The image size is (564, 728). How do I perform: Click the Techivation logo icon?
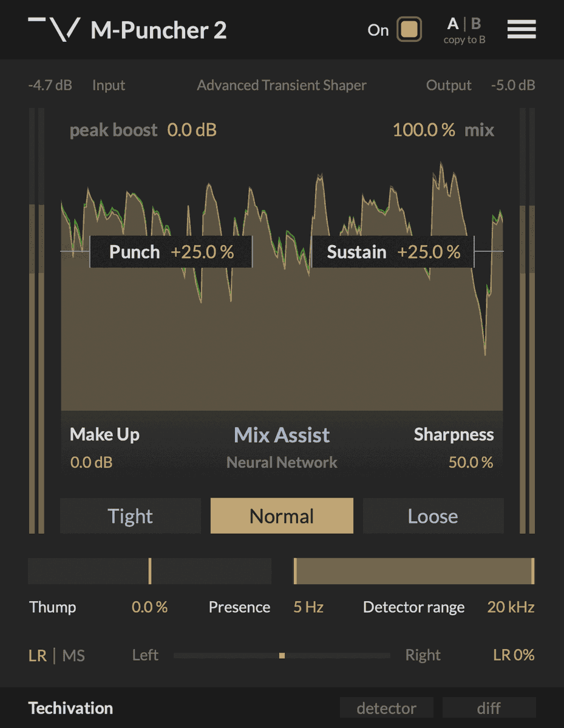[x=54, y=29]
